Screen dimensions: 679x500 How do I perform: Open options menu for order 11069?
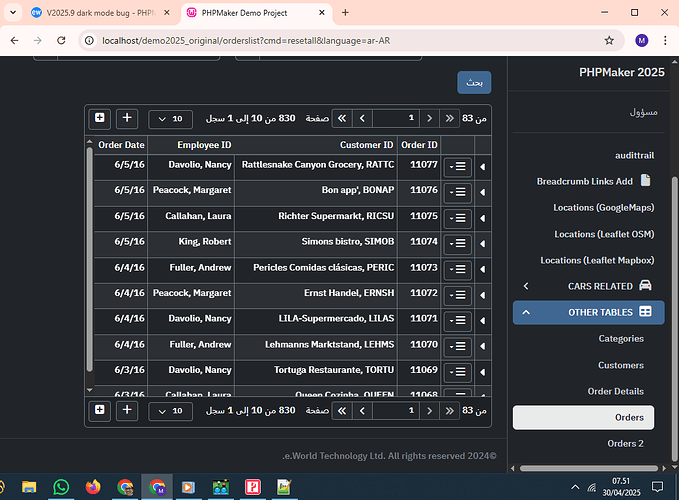point(458,372)
